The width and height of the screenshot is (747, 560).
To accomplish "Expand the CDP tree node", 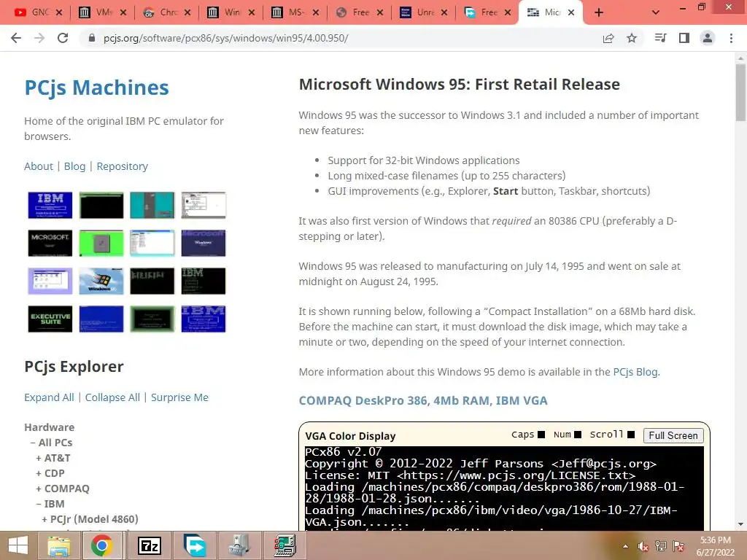I will 50,472.
